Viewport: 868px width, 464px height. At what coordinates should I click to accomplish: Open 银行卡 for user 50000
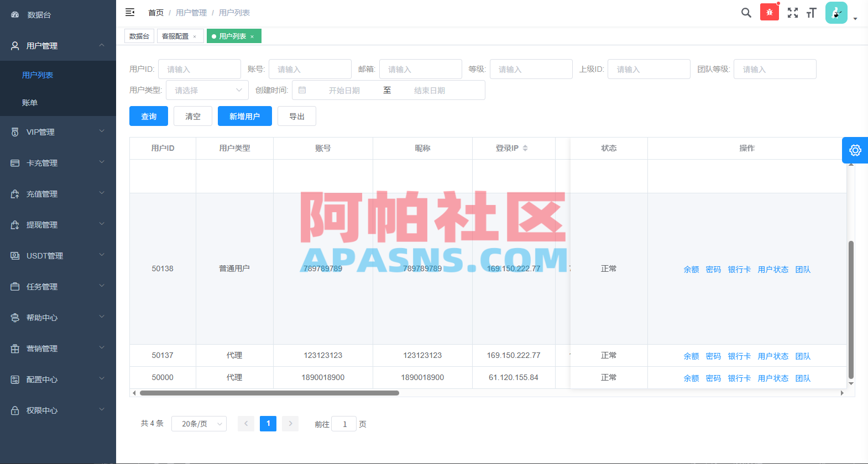(739, 378)
